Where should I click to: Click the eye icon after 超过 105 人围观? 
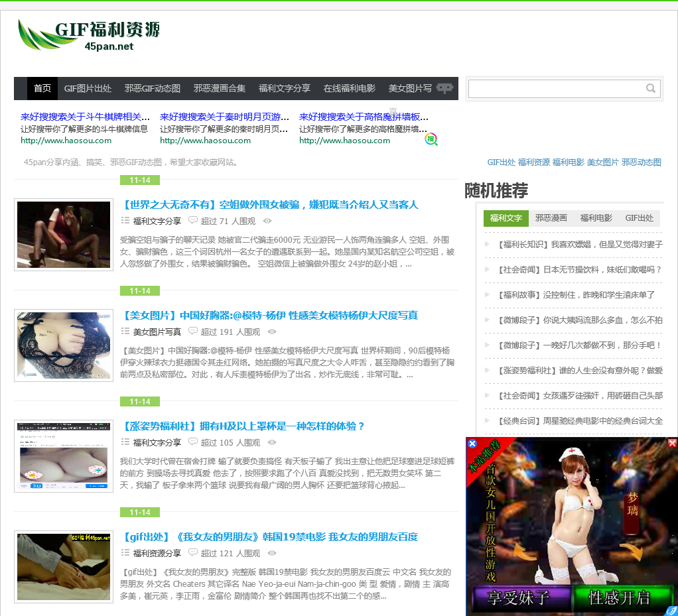point(272,442)
